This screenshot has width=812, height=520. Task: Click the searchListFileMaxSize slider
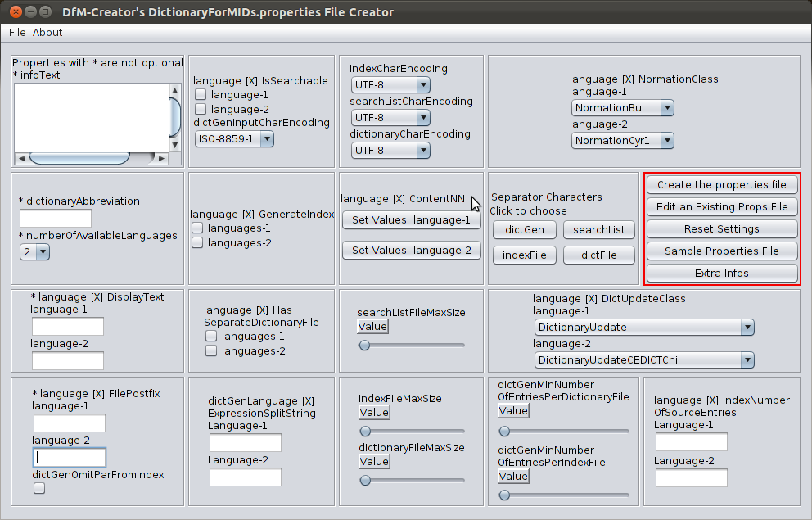point(412,346)
